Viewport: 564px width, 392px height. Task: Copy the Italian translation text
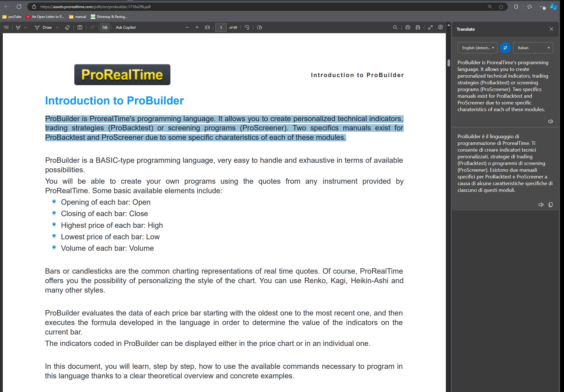point(551,205)
